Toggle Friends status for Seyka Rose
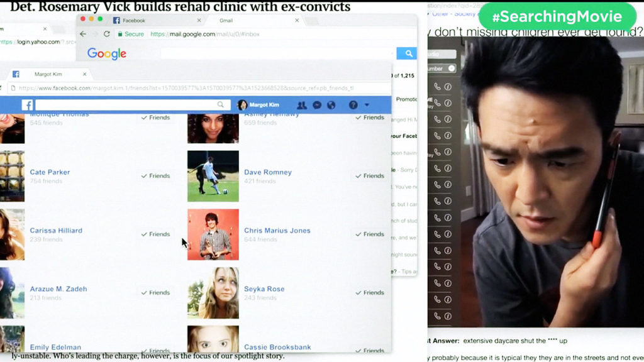 [x=370, y=292]
